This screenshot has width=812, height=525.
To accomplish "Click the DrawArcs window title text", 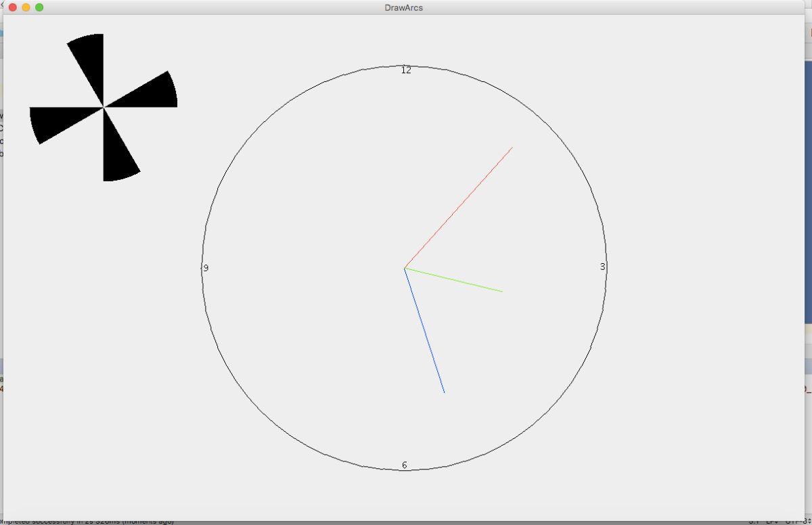I will click(403, 7).
